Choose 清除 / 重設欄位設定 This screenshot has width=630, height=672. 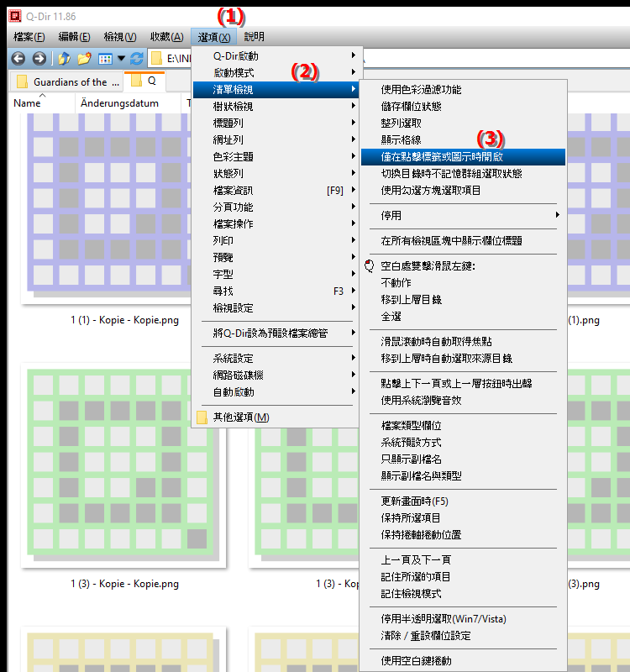464,636
